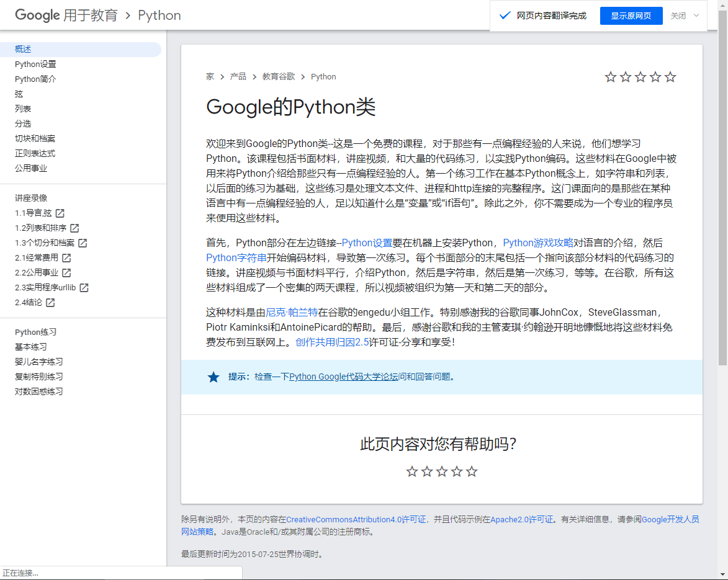Open the translation options dropdown arrow
Viewport: 728px width, 580px height.
(696, 16)
